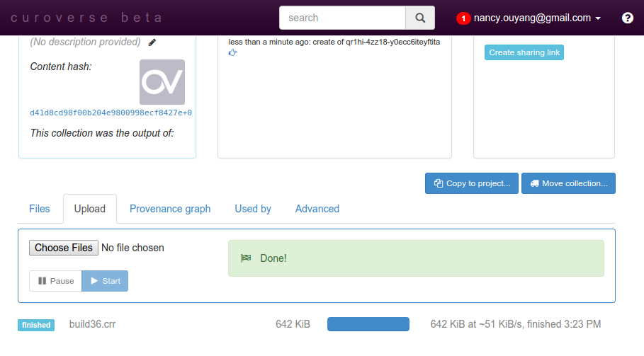
Task: Open the help question mark icon
Action: pos(627,18)
